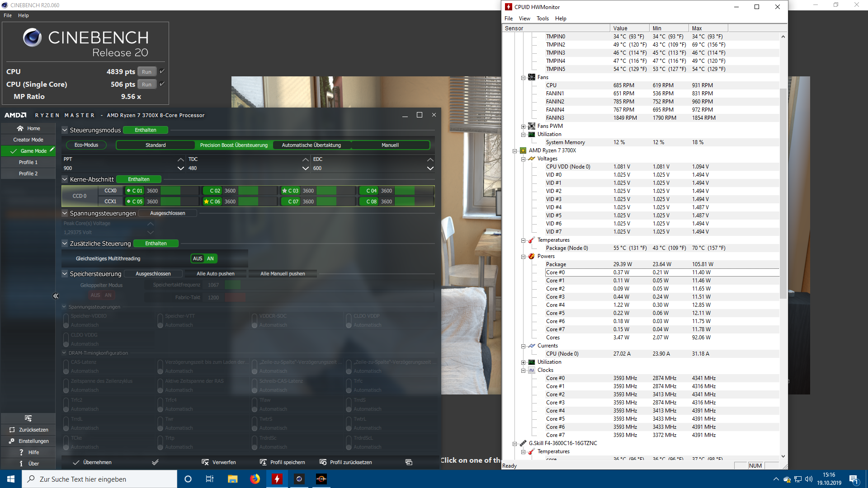
Task: Toggle the CPU test checkbox in Cinebench
Action: 162,71
